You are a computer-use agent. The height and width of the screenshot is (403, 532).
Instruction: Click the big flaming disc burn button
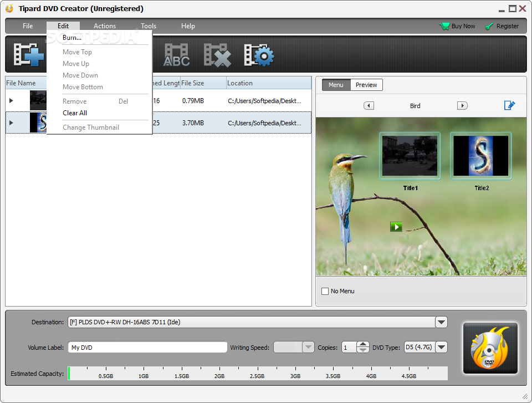pyautogui.click(x=490, y=348)
